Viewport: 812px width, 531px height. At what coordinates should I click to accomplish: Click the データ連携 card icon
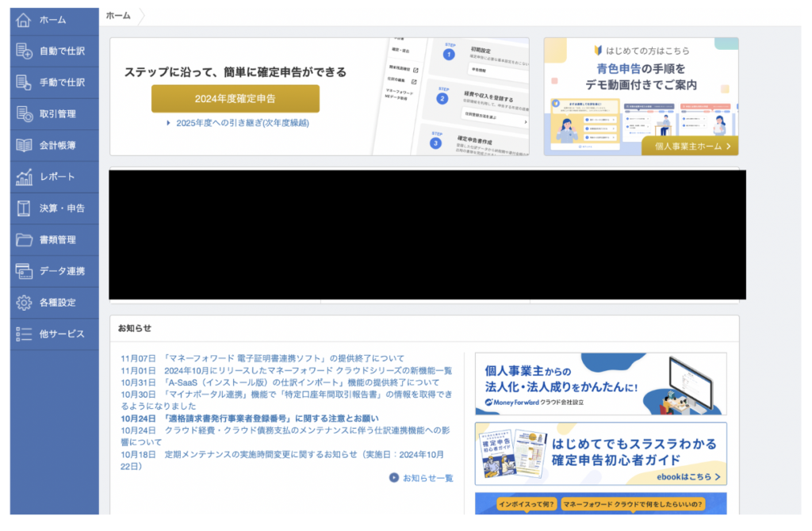coord(24,271)
